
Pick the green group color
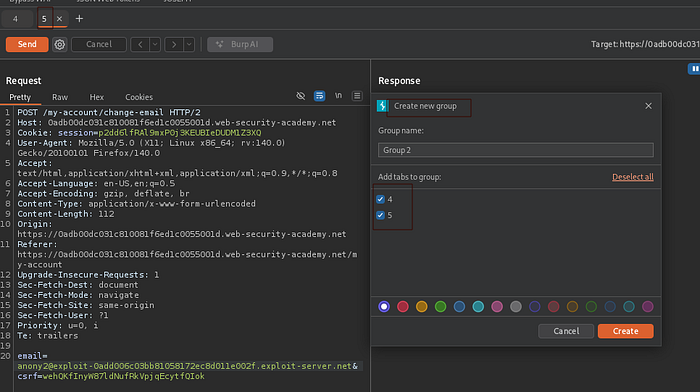click(440, 306)
